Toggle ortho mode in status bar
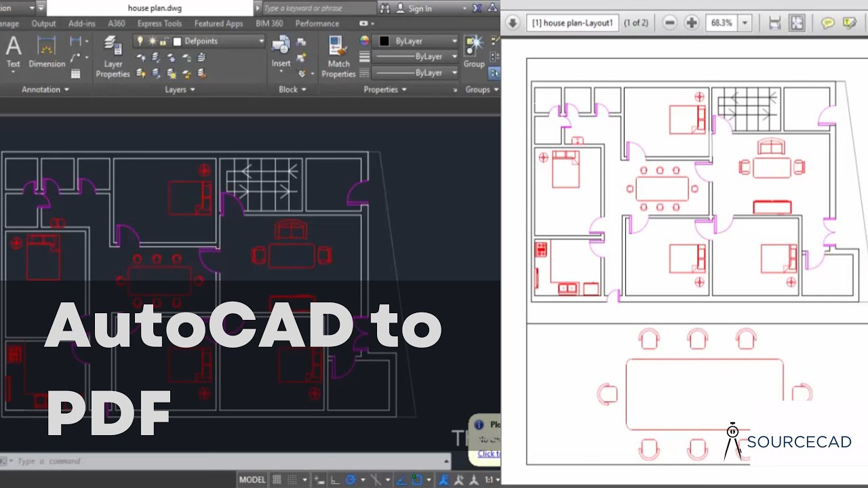 click(x=335, y=480)
